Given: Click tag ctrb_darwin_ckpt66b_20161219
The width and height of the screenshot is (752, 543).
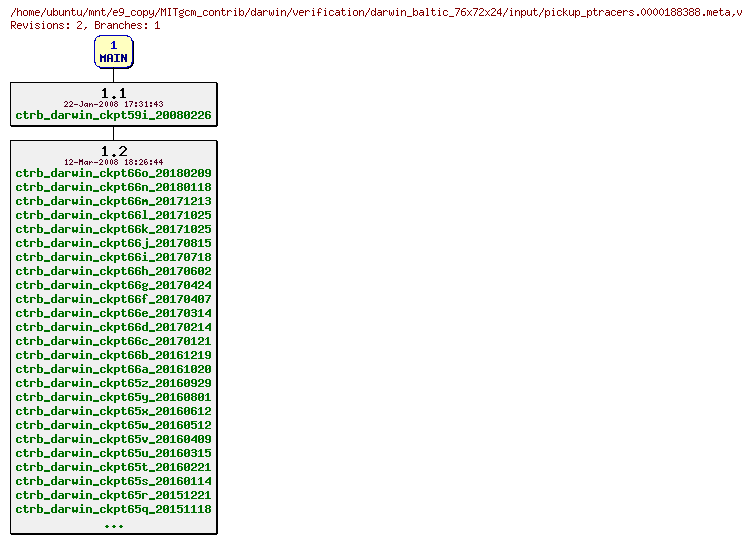Looking at the screenshot, I should tap(113, 354).
